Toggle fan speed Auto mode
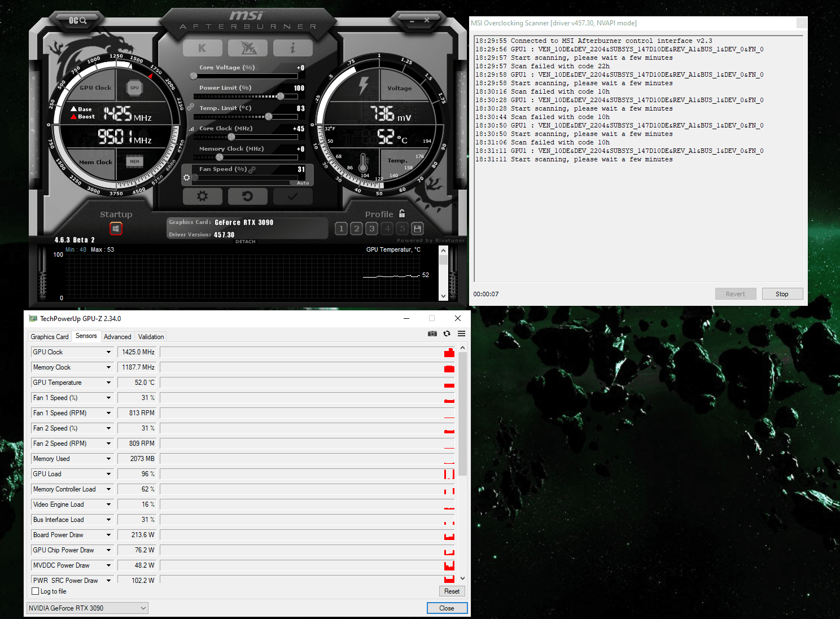 (303, 183)
